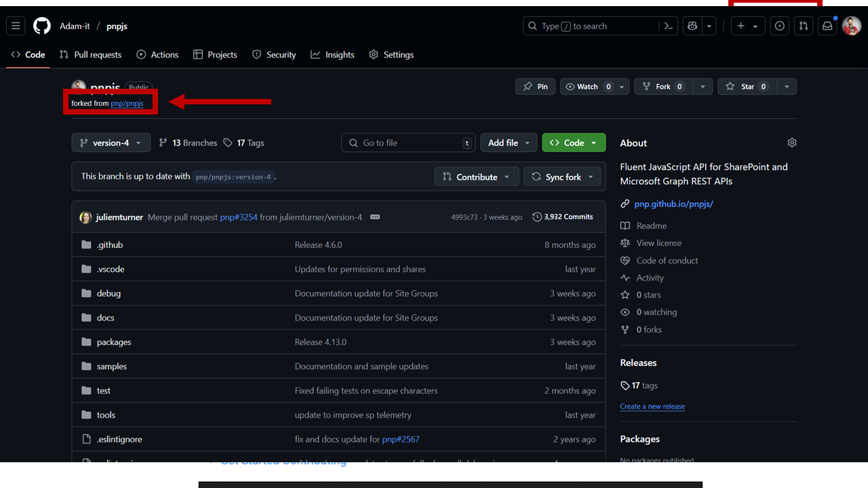Open the packages folder
868x488 pixels.
point(114,342)
